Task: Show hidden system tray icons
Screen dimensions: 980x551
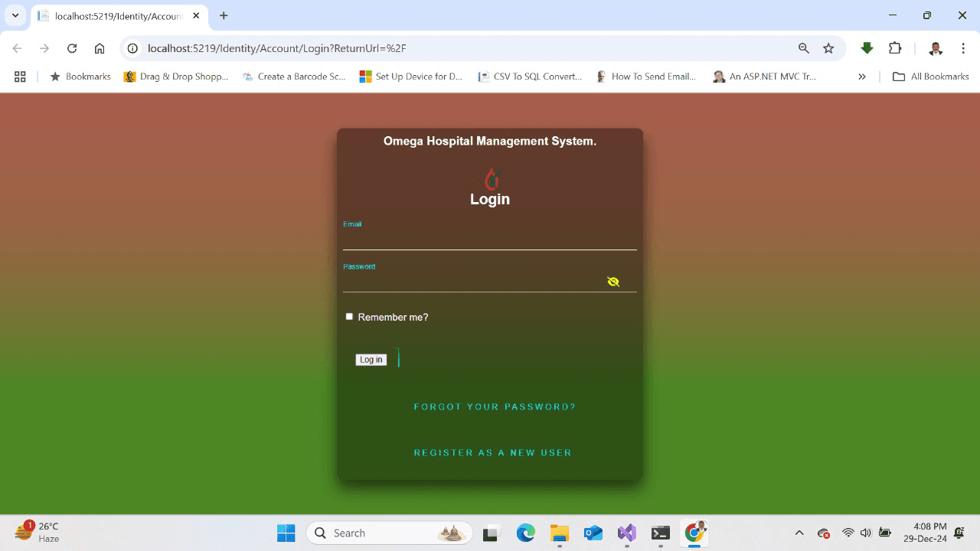Action: pyautogui.click(x=799, y=533)
